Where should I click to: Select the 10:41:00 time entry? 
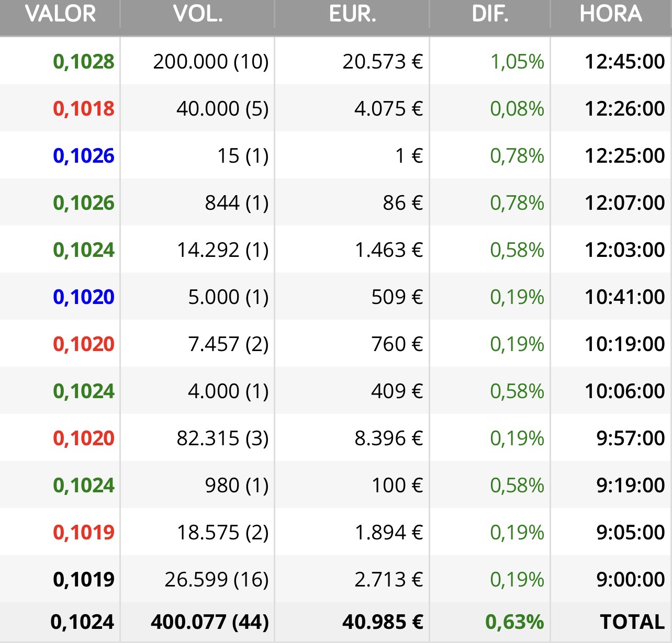[x=624, y=297]
